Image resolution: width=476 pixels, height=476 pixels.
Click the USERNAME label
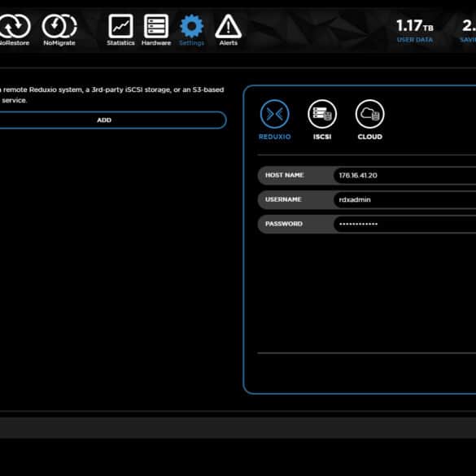point(283,199)
